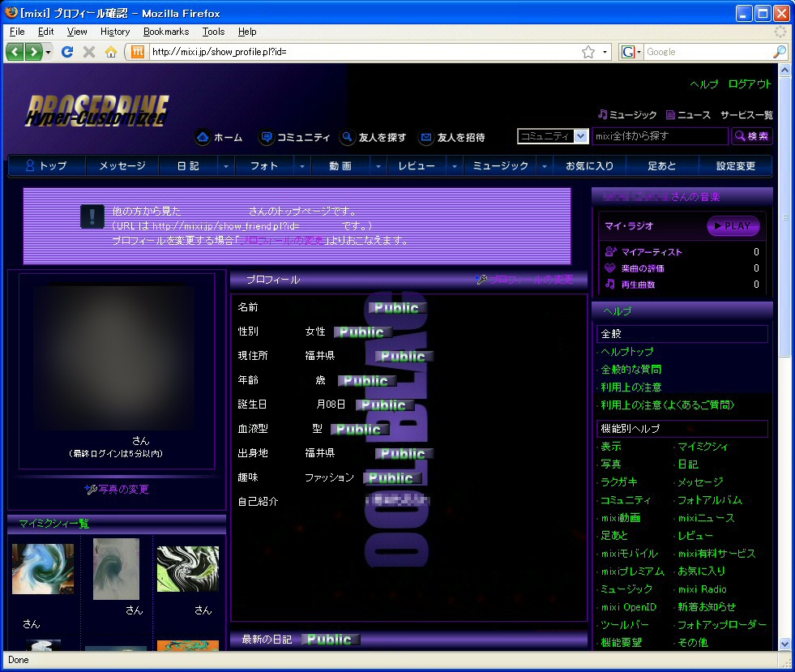Open the back/forward history dropdown arrow
Screen dimensions: 795x672
click(48, 52)
